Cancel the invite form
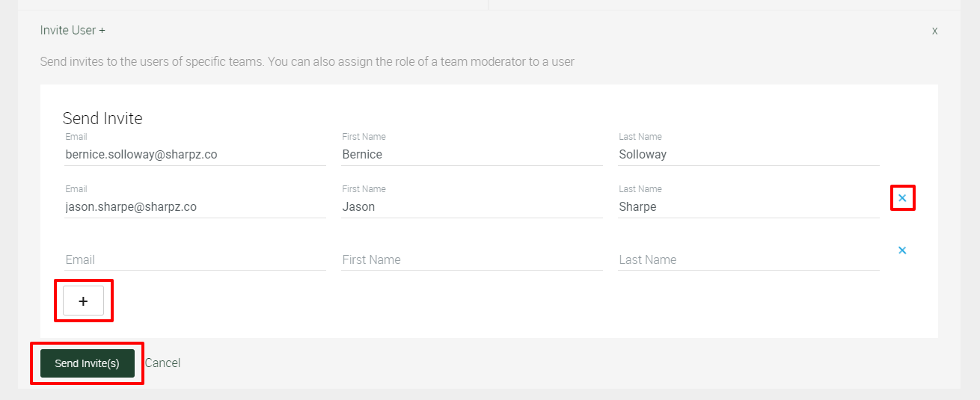 pos(162,363)
